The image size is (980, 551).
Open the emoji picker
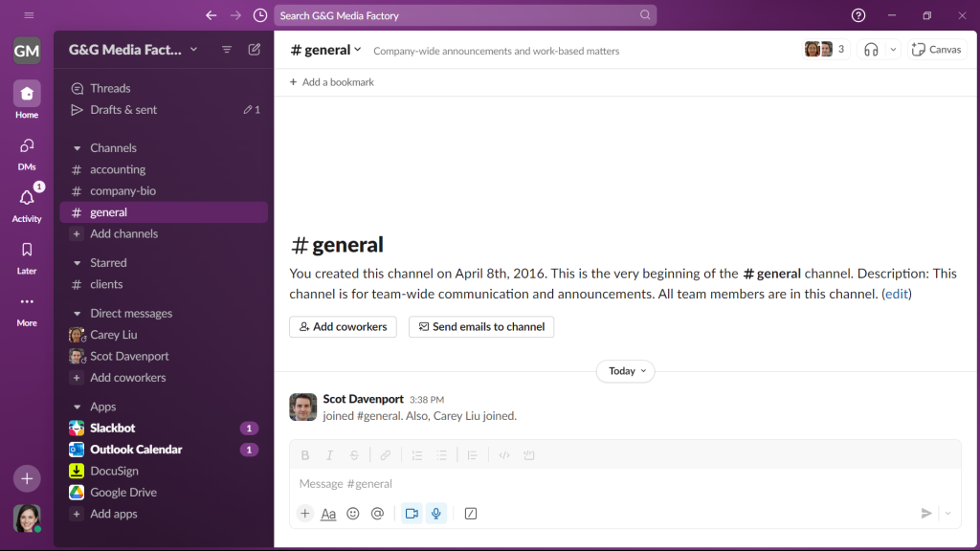click(352, 514)
